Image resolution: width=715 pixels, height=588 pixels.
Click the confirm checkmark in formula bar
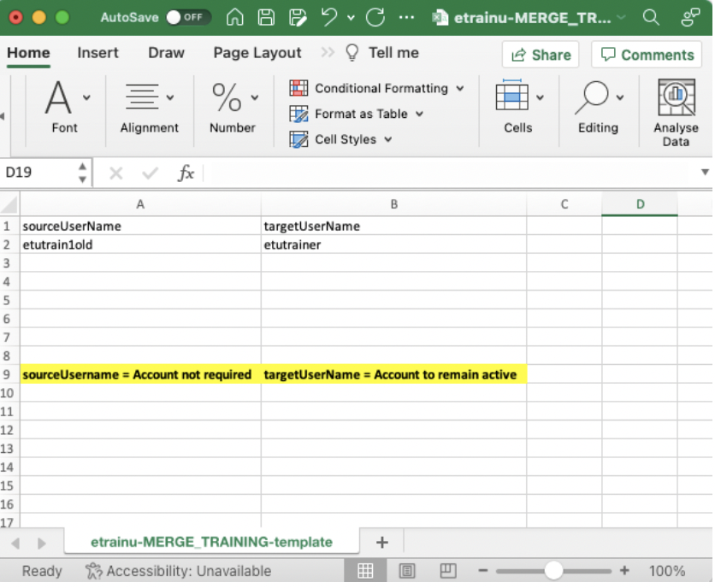coord(150,173)
